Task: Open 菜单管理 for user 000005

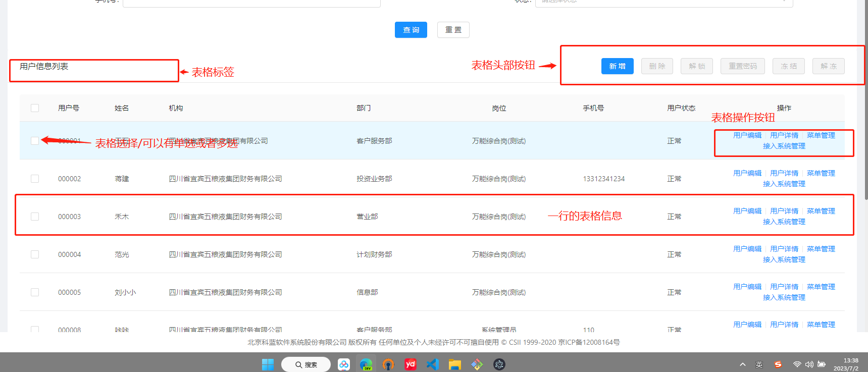Action: pos(821,287)
